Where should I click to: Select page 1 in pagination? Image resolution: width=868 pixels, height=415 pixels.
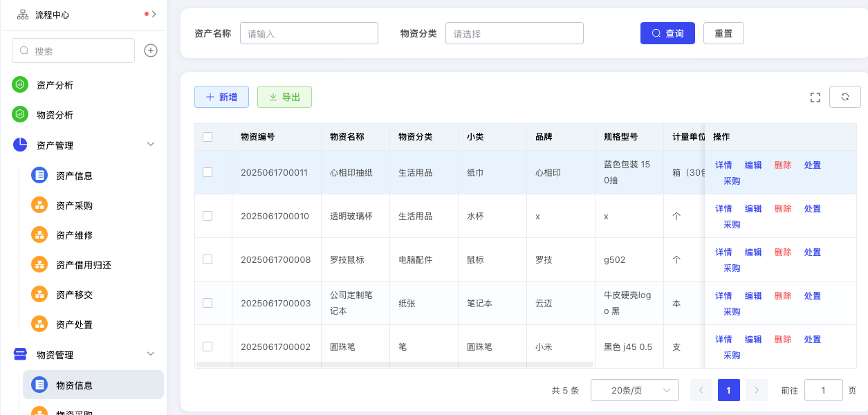728,390
